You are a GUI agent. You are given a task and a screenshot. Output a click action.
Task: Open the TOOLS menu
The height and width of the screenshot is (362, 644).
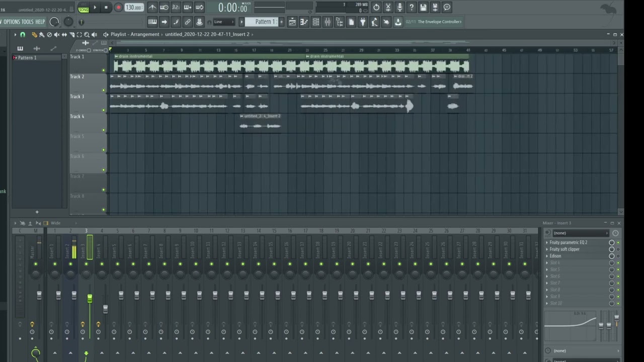pos(27,22)
